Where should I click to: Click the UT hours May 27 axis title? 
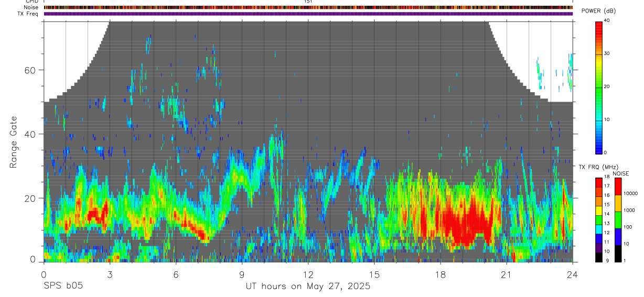pos(308,287)
